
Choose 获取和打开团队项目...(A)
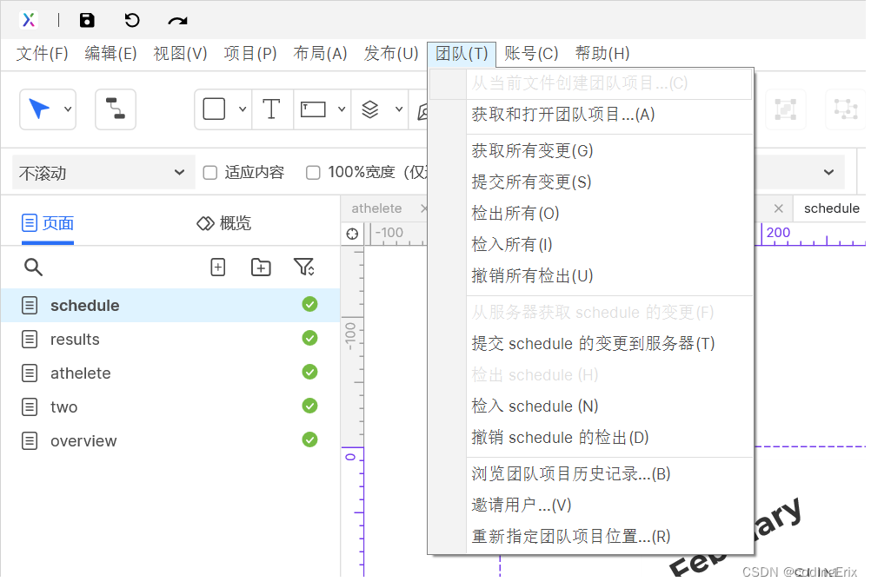591,115
